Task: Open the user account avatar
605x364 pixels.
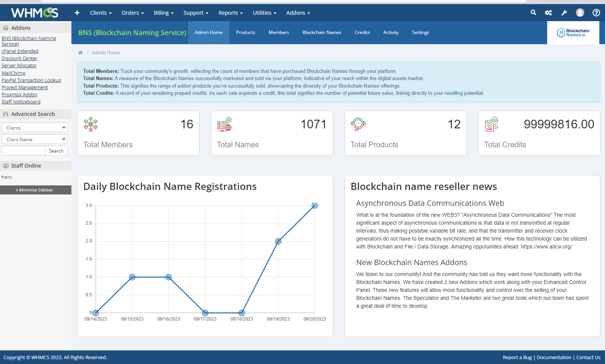Action: click(580, 13)
